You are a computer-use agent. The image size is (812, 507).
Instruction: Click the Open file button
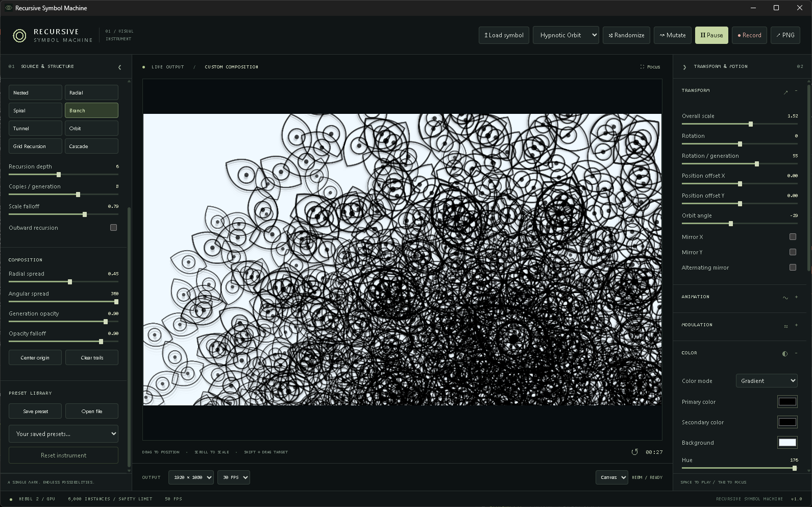(92, 412)
